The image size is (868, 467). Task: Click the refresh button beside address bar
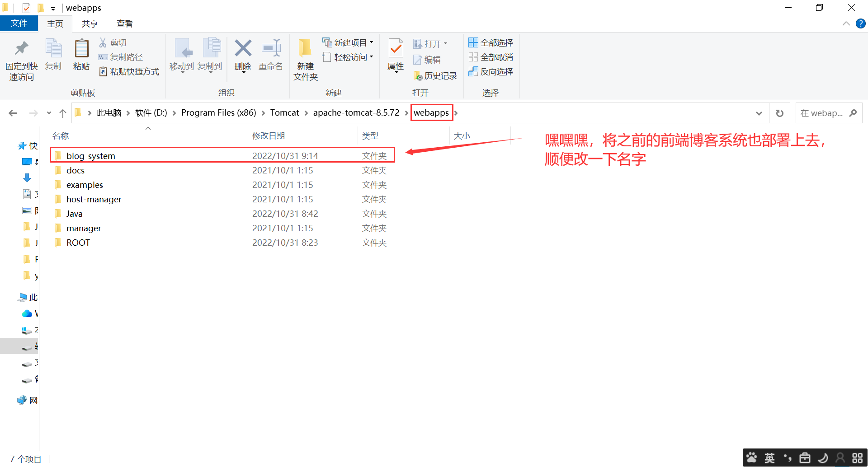pos(780,113)
